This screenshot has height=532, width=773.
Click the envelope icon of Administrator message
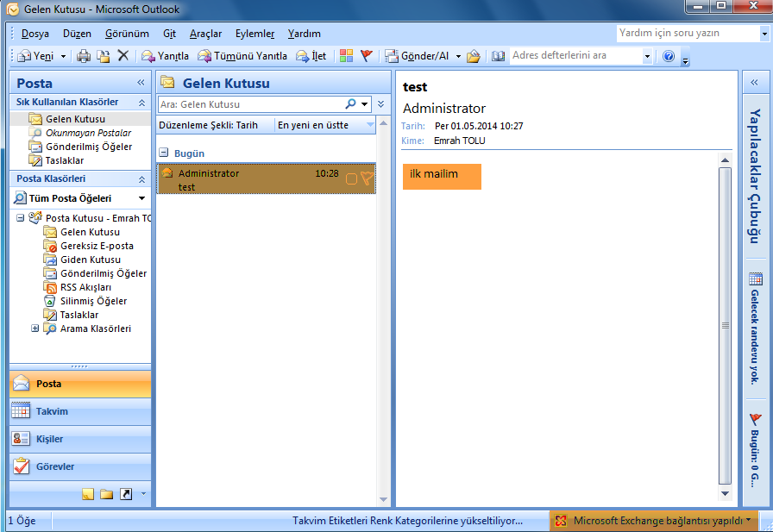[167, 173]
